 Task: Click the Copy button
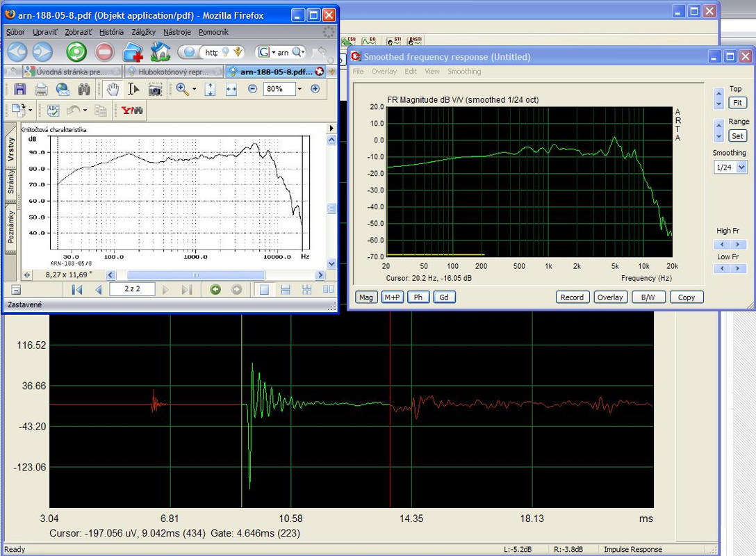point(686,297)
